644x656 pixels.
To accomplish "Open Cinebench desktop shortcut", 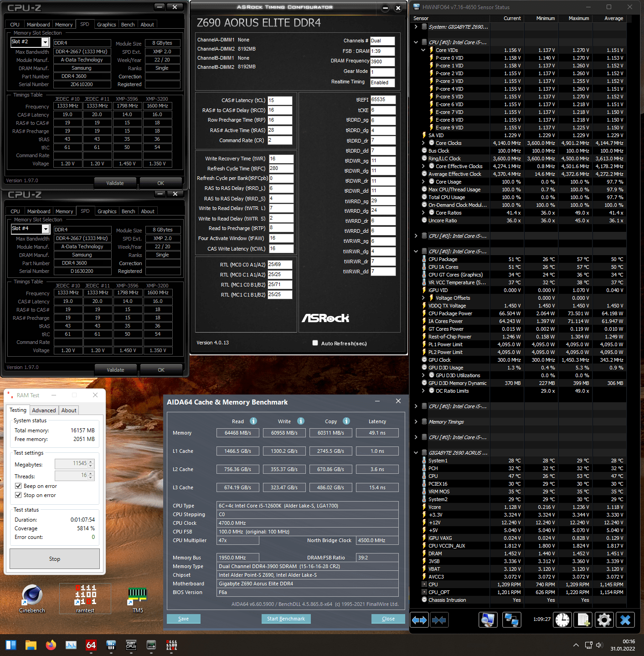I will [32, 599].
